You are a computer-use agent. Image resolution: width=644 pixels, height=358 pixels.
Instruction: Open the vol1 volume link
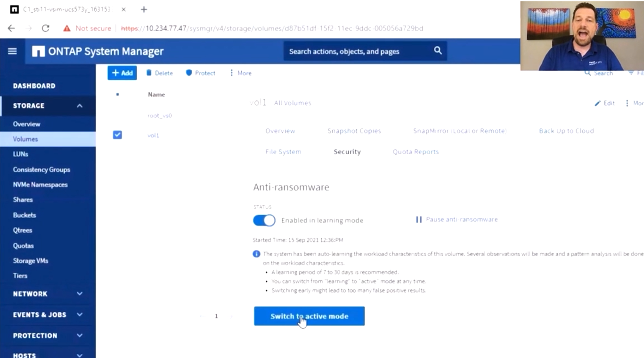pyautogui.click(x=153, y=135)
